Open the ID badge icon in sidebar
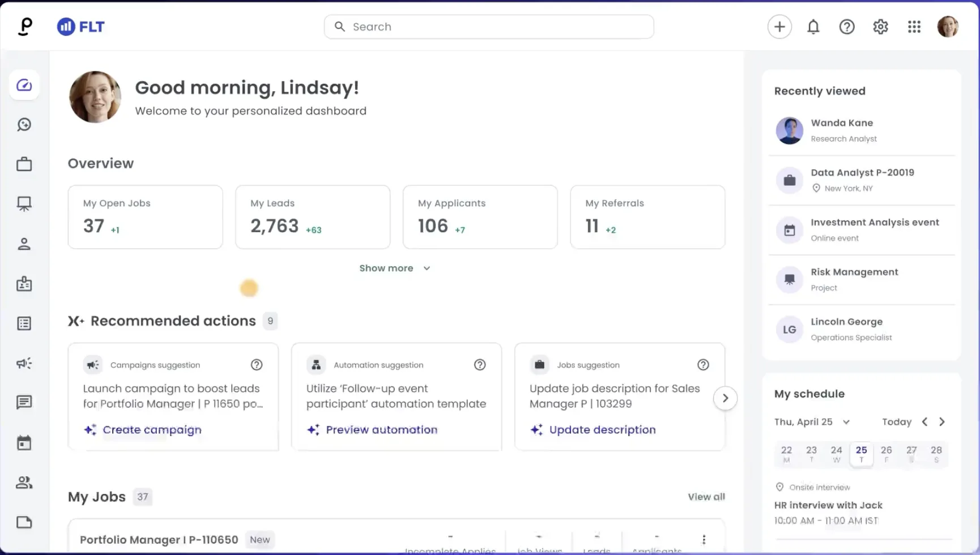Screen dimensions: 980x555 click(x=24, y=284)
